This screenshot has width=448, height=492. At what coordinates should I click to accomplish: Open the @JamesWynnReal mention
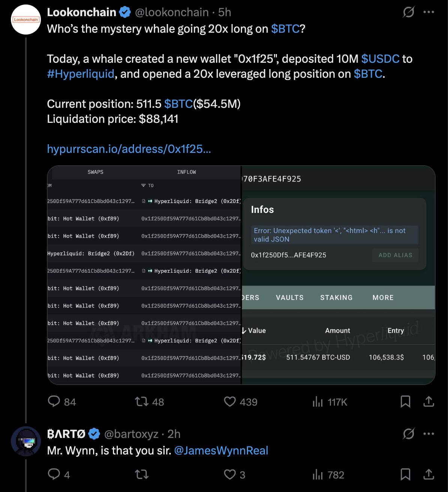(x=221, y=451)
